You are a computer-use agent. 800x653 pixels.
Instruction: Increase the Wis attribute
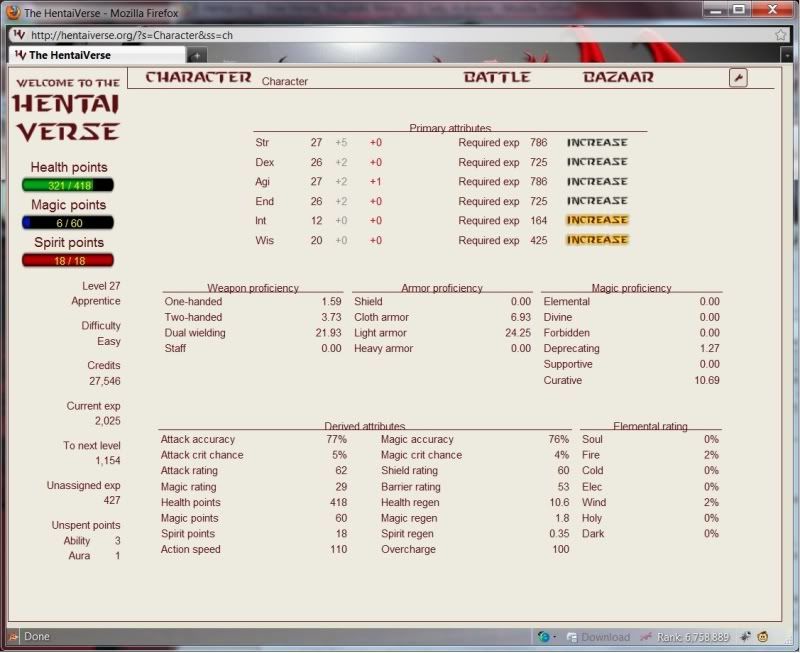597,240
